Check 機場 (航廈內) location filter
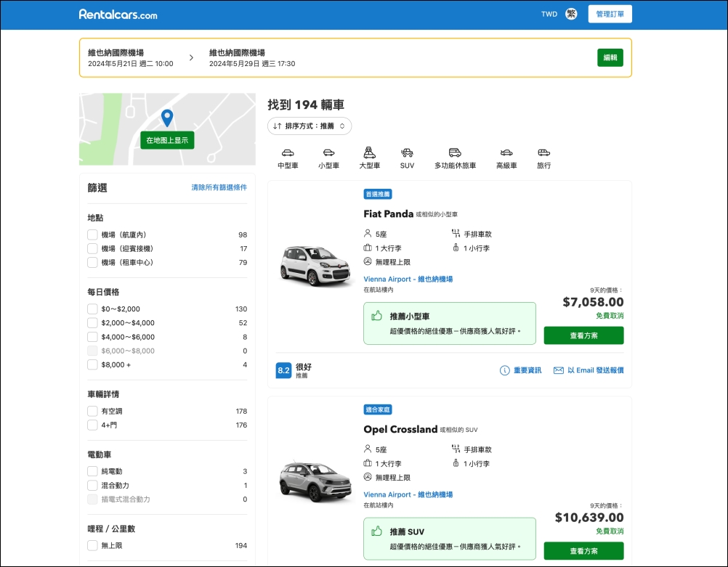The height and width of the screenshot is (567, 728). [92, 234]
